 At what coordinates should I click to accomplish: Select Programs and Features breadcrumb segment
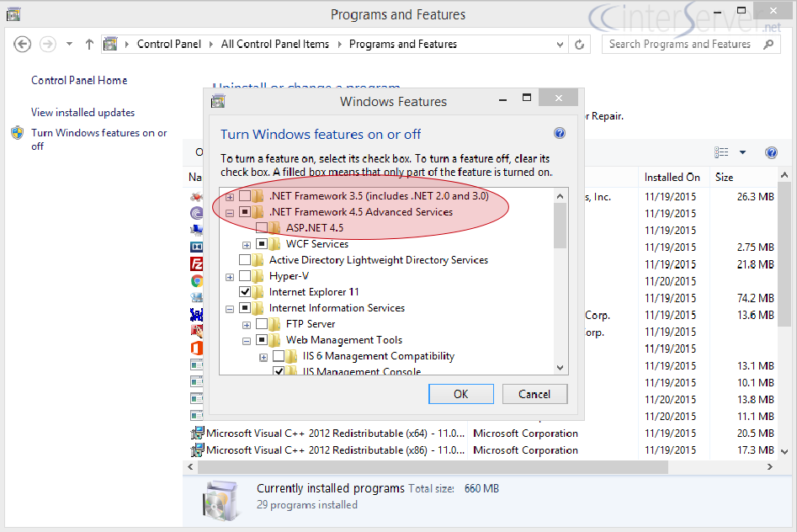(403, 45)
